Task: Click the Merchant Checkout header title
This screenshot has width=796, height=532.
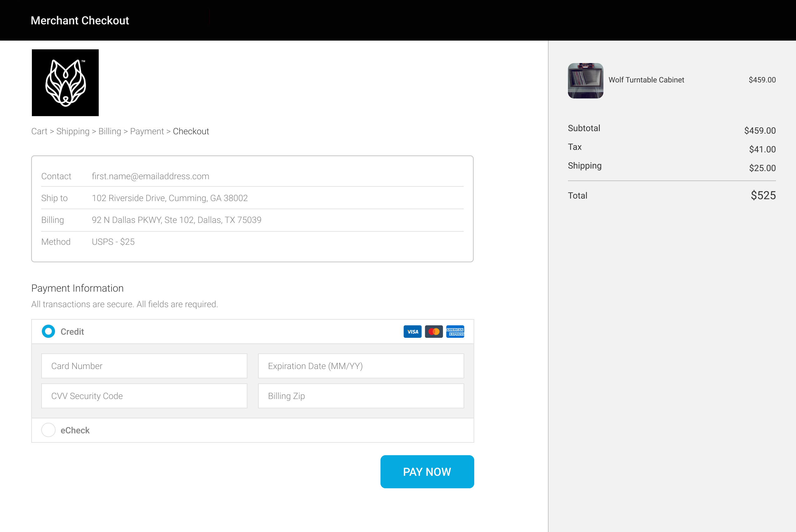Action: [x=80, y=20]
